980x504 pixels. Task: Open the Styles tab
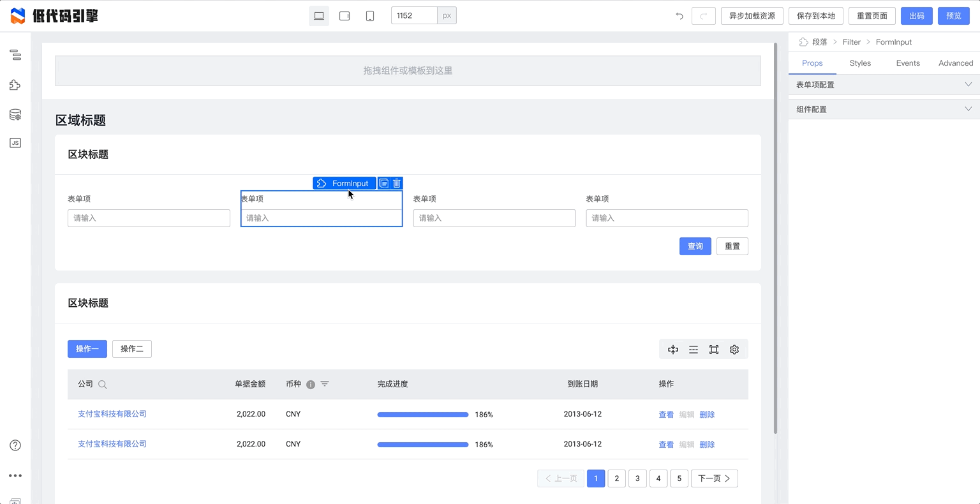(x=860, y=63)
